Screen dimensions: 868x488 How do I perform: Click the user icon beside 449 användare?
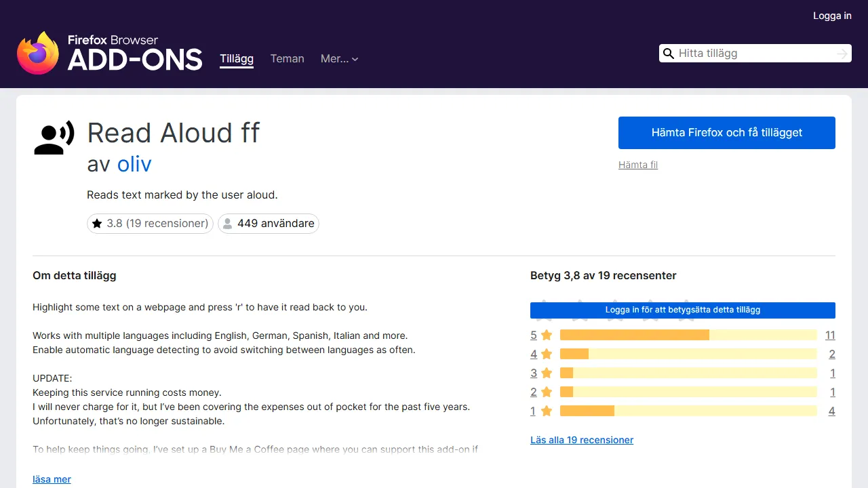point(228,224)
